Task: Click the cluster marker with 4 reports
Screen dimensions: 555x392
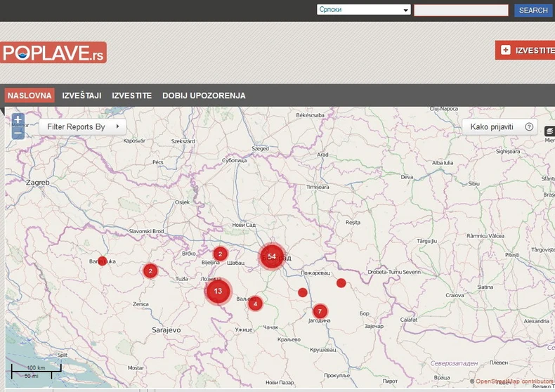Action: (x=255, y=303)
